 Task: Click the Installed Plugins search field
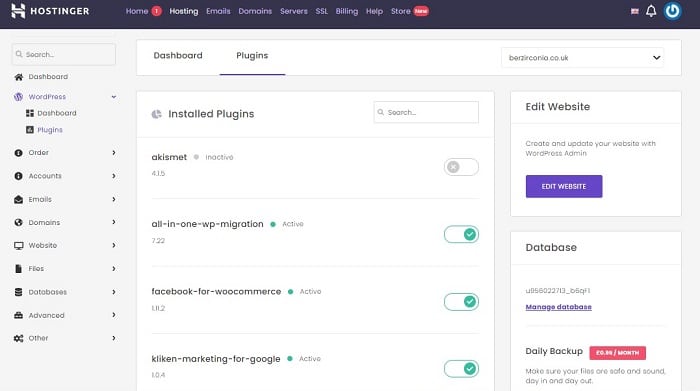426,112
